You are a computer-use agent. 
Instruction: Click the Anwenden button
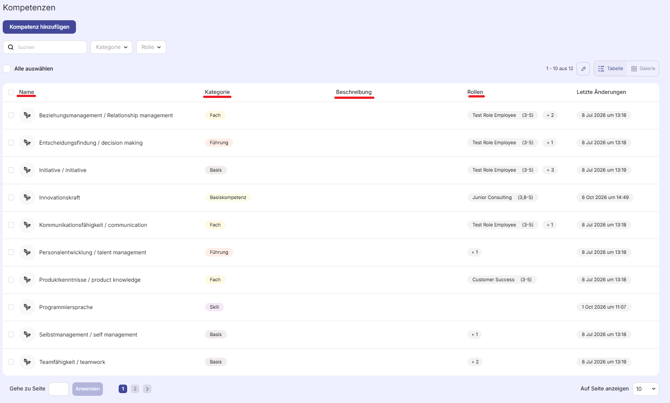(88, 388)
